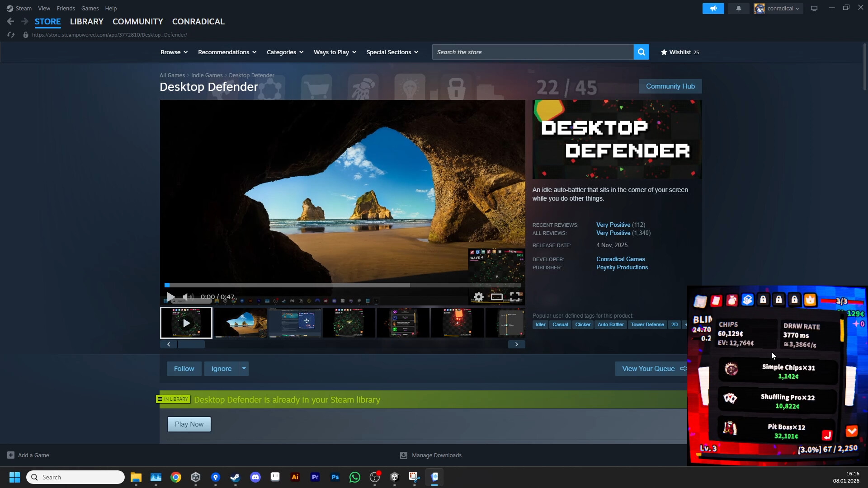The image size is (868, 488).
Task: Click the blue ticket icon in the game overlay
Action: point(747,300)
